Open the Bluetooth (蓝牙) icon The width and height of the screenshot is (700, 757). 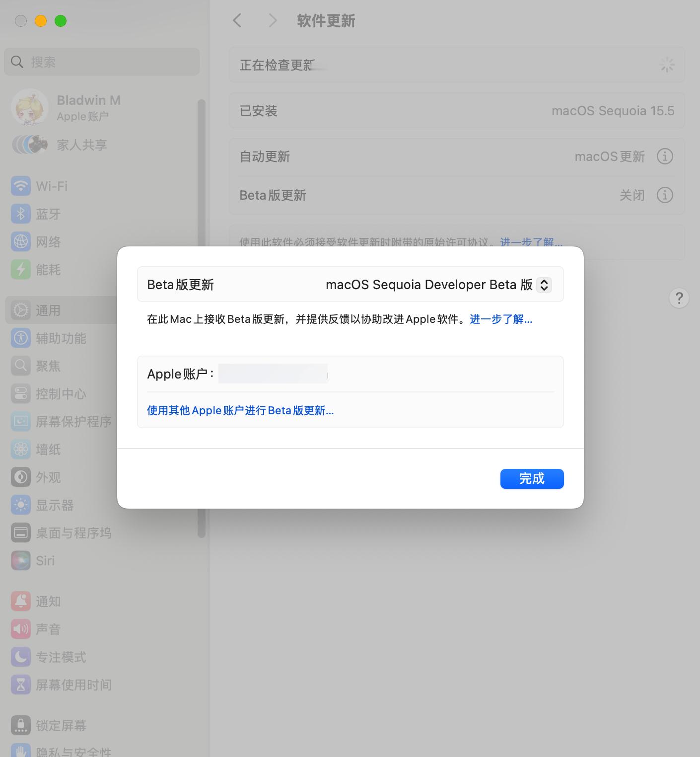pyautogui.click(x=20, y=214)
